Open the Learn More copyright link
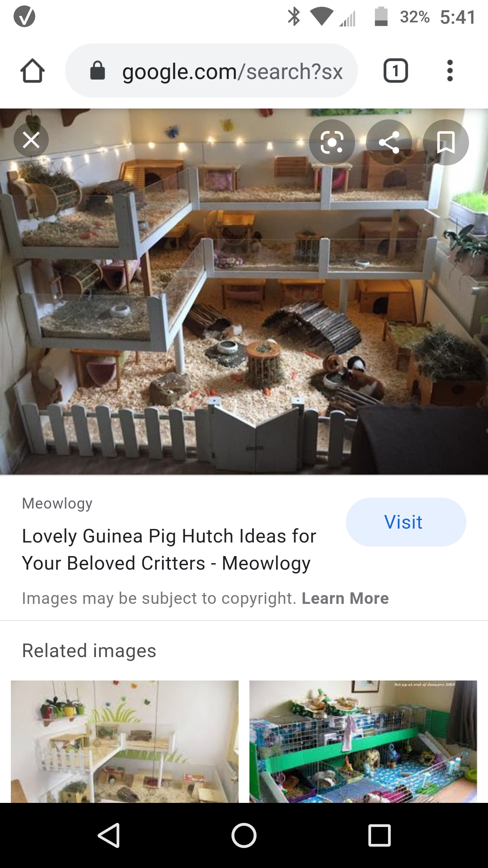 click(x=345, y=598)
